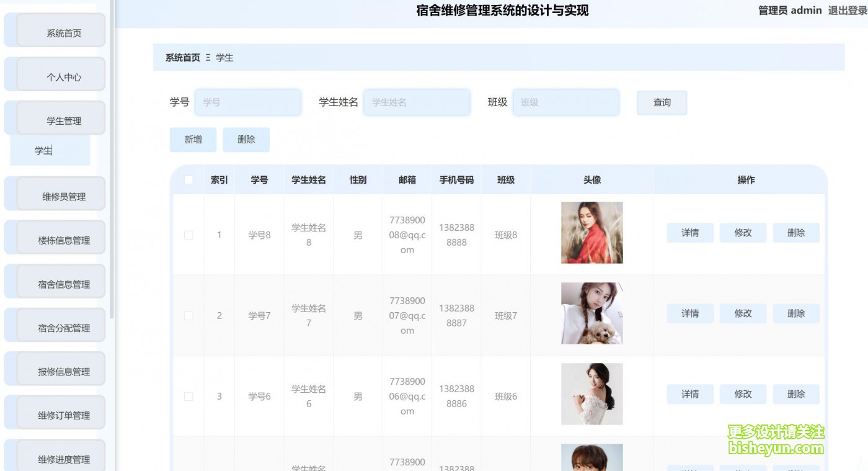Toggle the select-all checkbox in table header

pos(188,180)
